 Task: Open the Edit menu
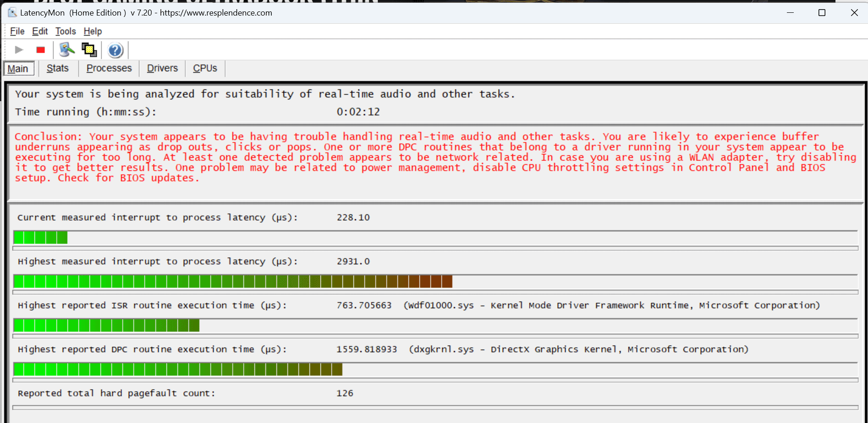click(40, 31)
